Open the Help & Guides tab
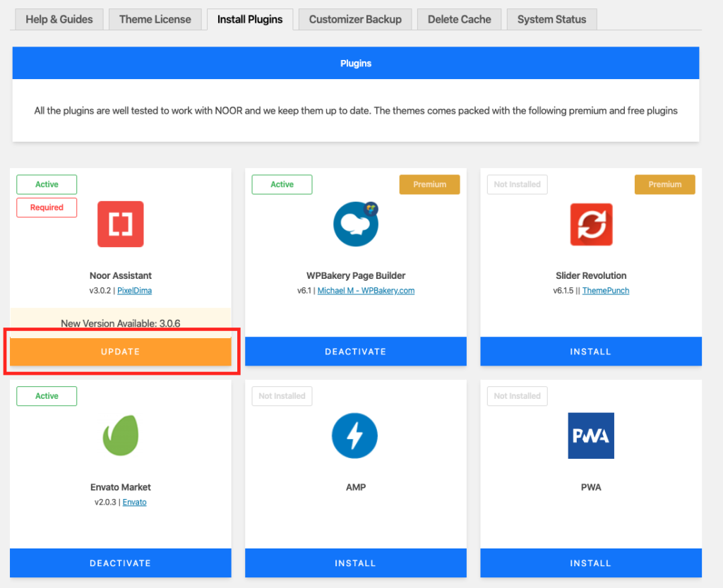Image resolution: width=723 pixels, height=588 pixels. tap(59, 19)
